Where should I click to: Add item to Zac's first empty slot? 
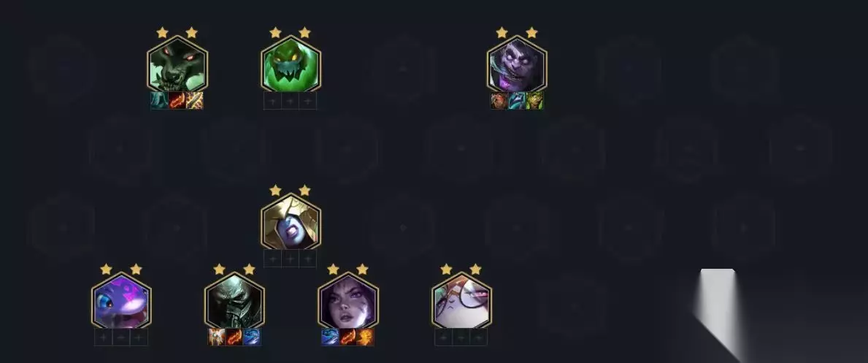tap(272, 101)
